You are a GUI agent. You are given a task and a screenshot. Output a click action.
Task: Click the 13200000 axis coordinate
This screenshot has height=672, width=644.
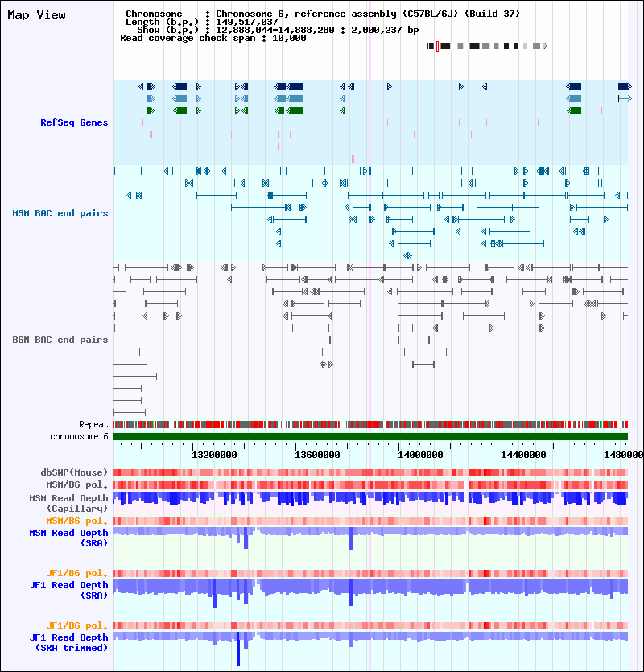click(x=214, y=455)
